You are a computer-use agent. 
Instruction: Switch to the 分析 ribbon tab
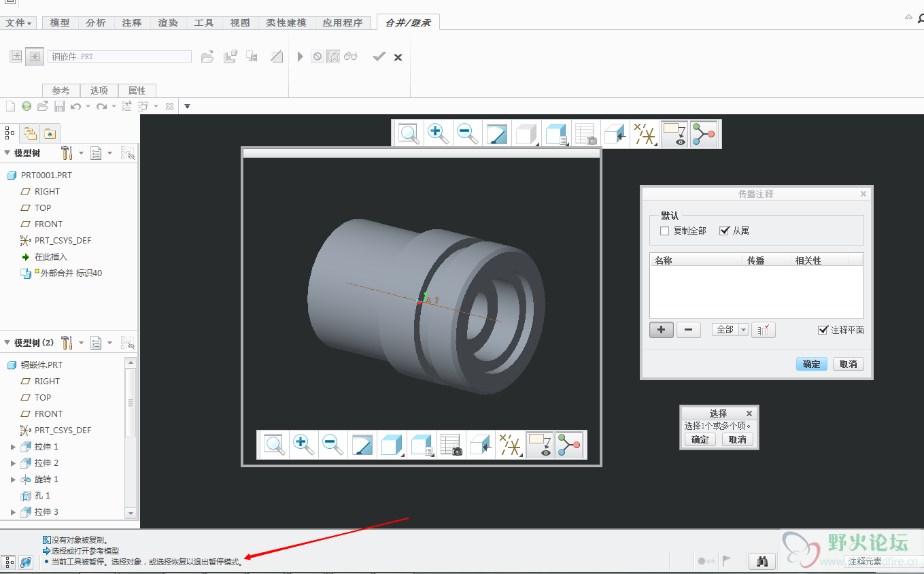(96, 22)
